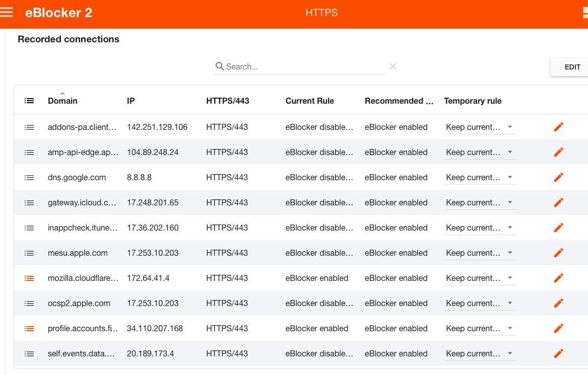Viewport: 588px width, 375px height.
Task: Open temporary rule dropdown for inappcheck.itunes
Action: point(480,228)
